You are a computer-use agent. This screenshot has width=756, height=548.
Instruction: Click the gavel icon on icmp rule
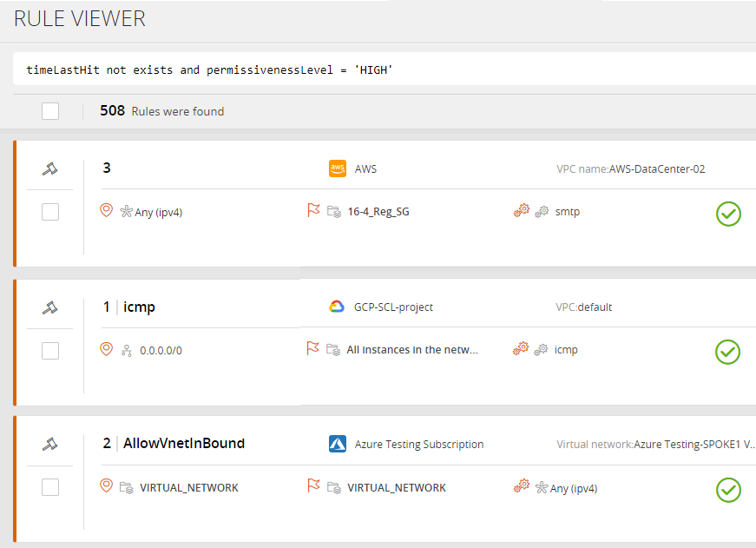click(x=50, y=307)
